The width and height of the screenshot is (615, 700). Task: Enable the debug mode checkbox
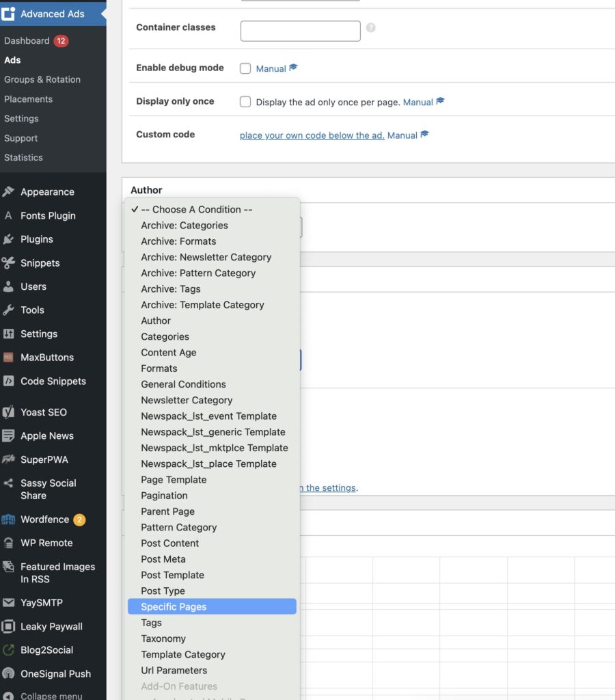point(245,68)
